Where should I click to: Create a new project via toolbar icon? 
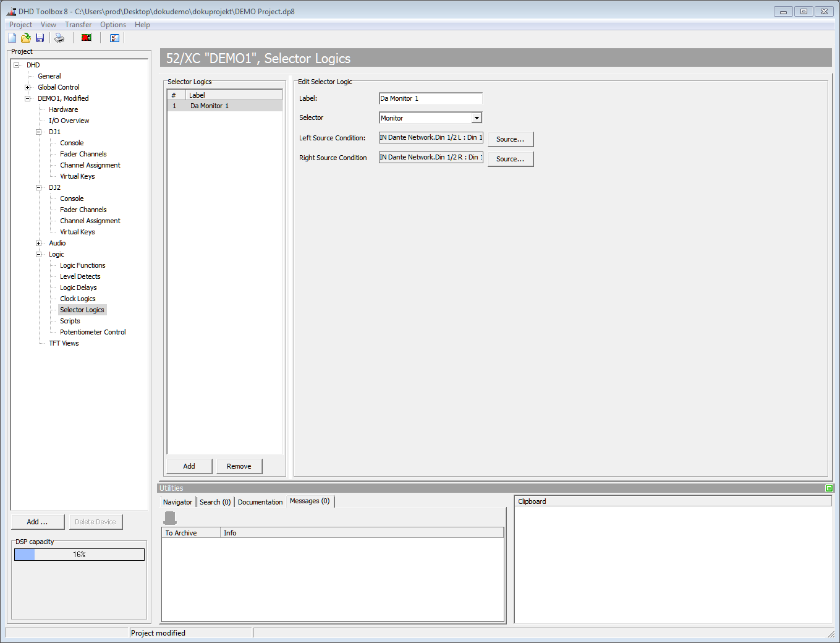pos(11,38)
